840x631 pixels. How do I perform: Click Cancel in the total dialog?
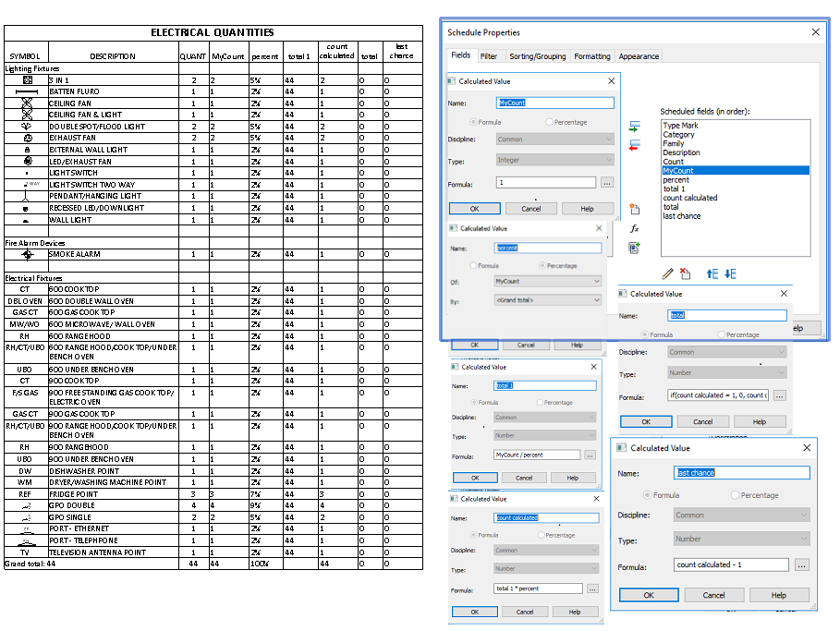coord(703,422)
